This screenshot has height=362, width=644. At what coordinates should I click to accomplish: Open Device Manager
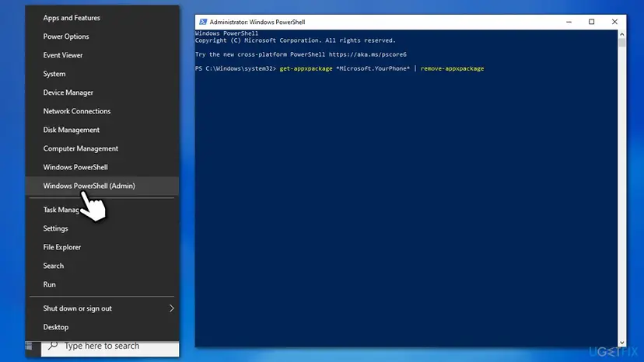click(x=102, y=92)
